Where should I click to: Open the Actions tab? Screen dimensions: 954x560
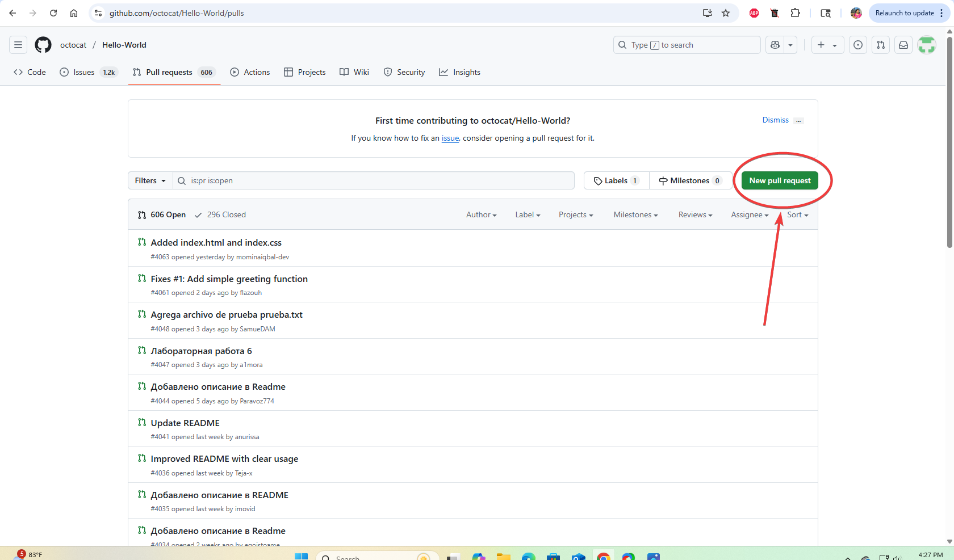click(250, 72)
